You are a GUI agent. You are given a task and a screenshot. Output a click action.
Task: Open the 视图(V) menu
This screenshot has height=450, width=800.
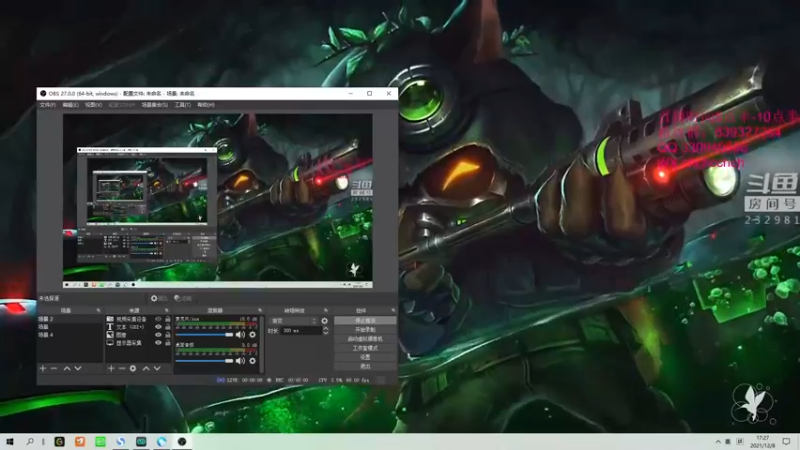tap(93, 105)
